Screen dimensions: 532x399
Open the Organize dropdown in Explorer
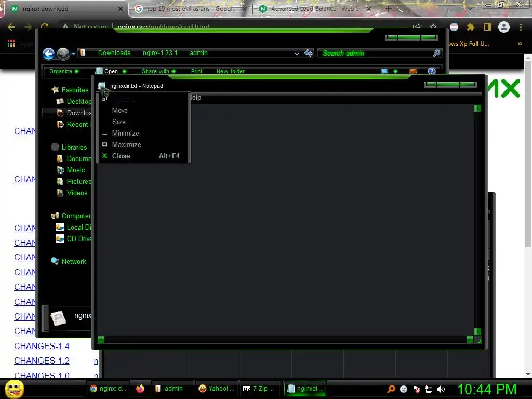(64, 71)
